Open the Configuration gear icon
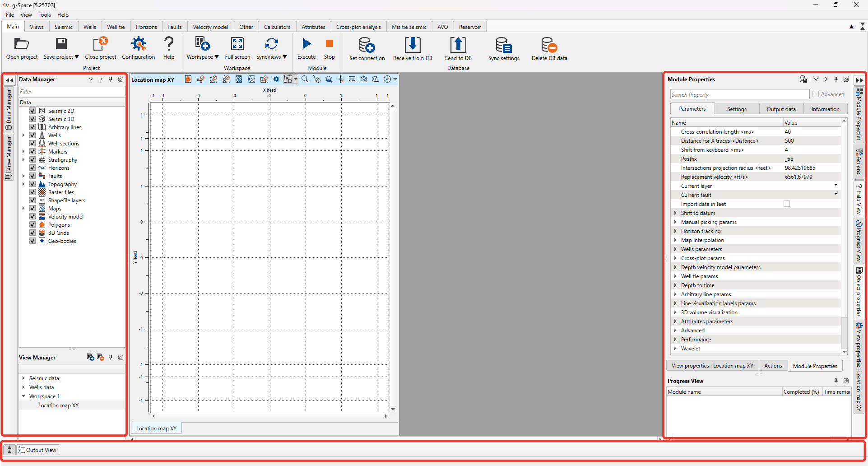The image size is (868, 466). tap(138, 44)
